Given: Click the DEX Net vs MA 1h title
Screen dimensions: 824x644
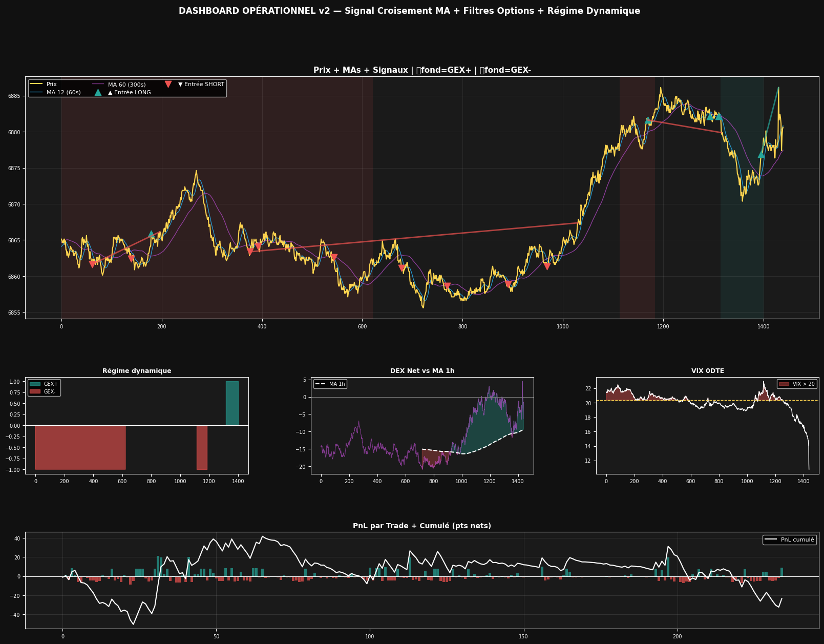Looking at the screenshot, I should [422, 371].
